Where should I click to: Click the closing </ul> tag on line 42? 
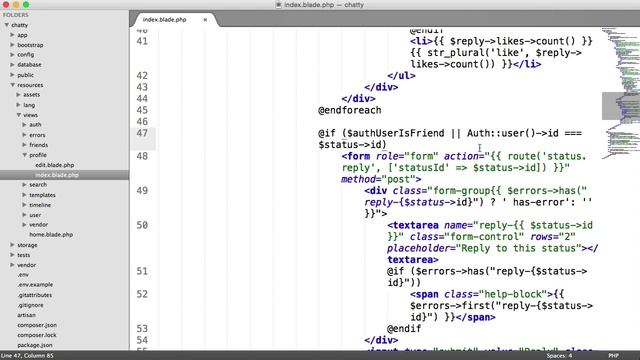tap(401, 76)
